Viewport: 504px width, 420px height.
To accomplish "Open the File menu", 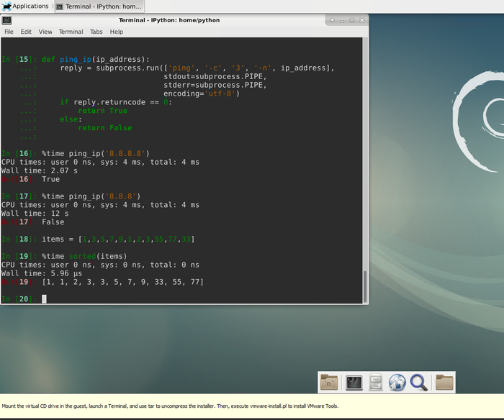I will coord(9,32).
